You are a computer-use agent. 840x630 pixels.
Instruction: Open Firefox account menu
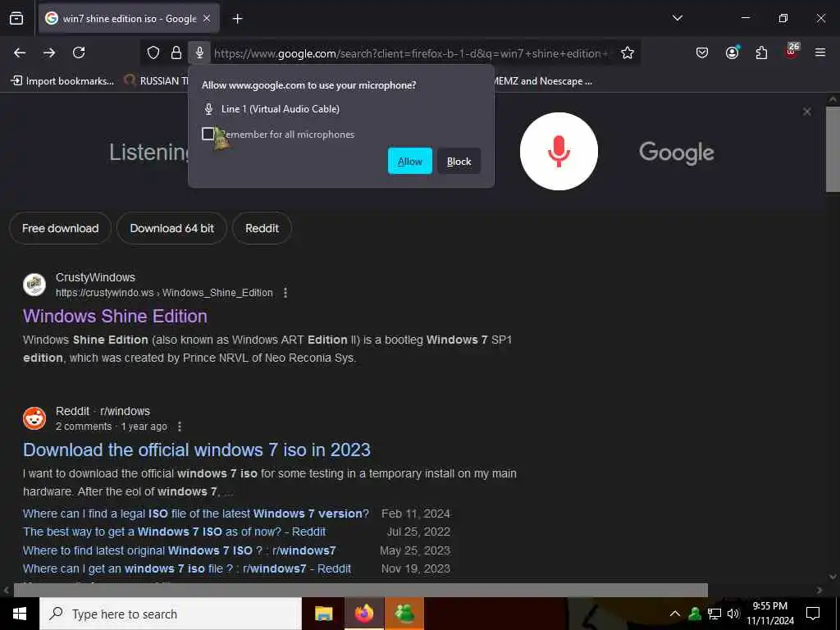pos(732,52)
